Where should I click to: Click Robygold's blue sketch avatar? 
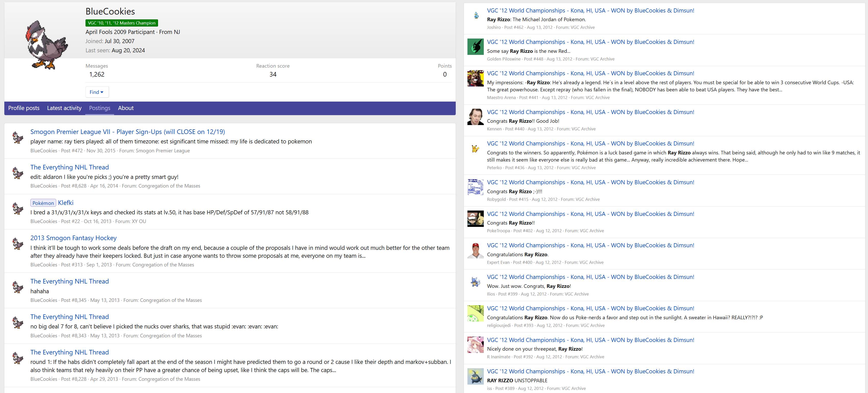click(475, 187)
